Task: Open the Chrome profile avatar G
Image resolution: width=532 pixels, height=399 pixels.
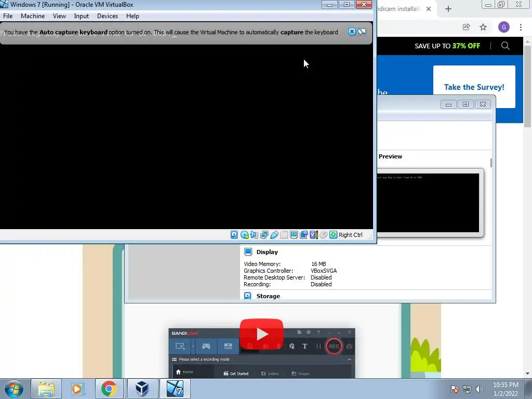Action: [504, 27]
